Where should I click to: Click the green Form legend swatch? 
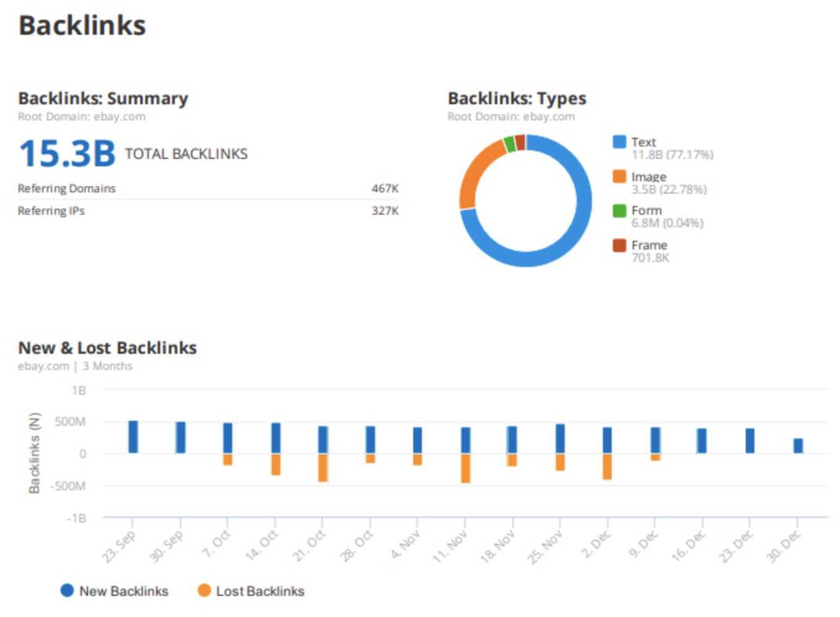[x=619, y=210]
